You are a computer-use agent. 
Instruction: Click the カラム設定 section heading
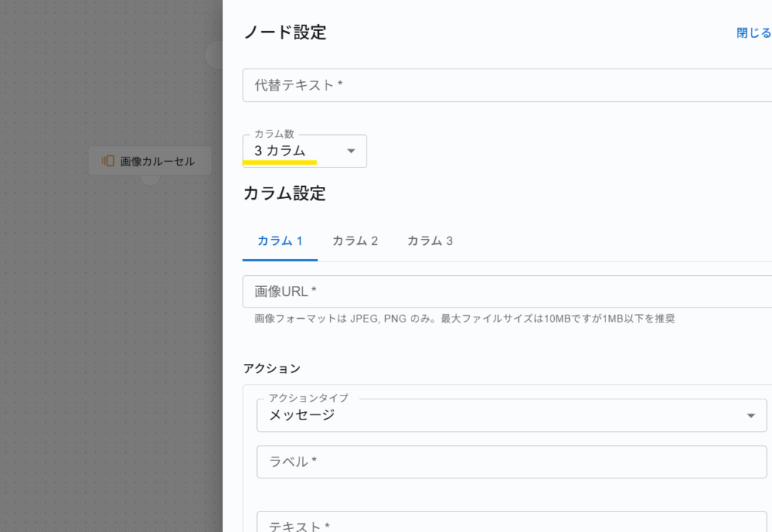pyautogui.click(x=284, y=194)
